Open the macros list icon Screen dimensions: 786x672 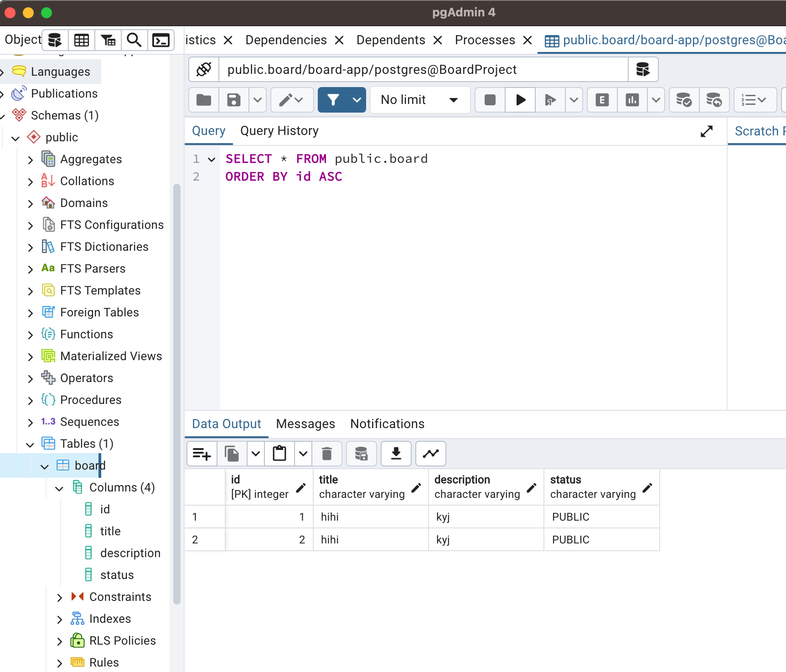click(755, 100)
